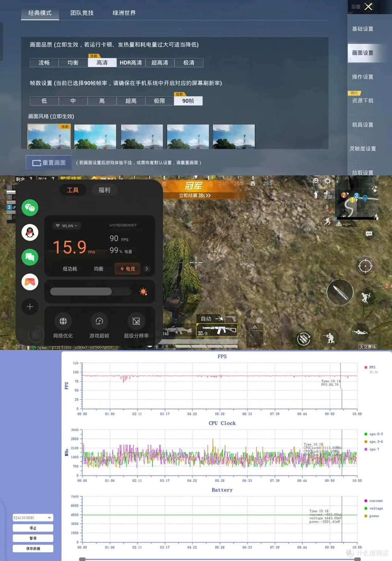Image resolution: width=392 pixels, height=561 pixels.
Task: Open the WeChat app icon in game sidebar
Action: (30, 208)
